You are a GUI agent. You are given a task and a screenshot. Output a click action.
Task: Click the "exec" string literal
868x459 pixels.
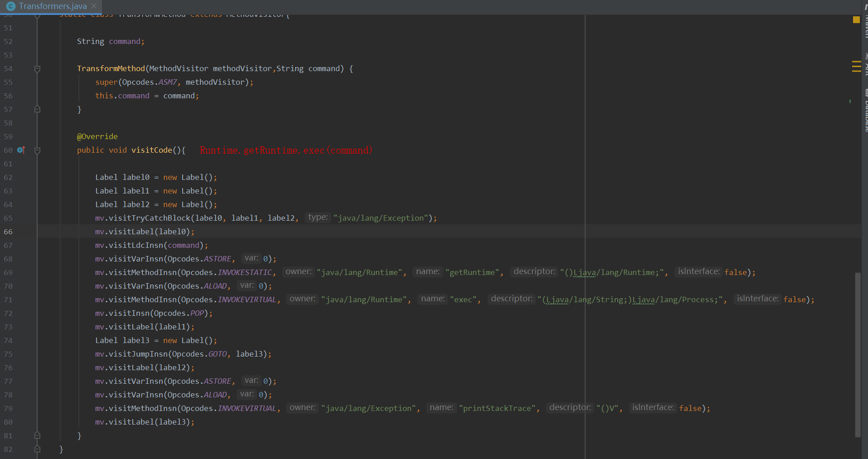coord(463,300)
